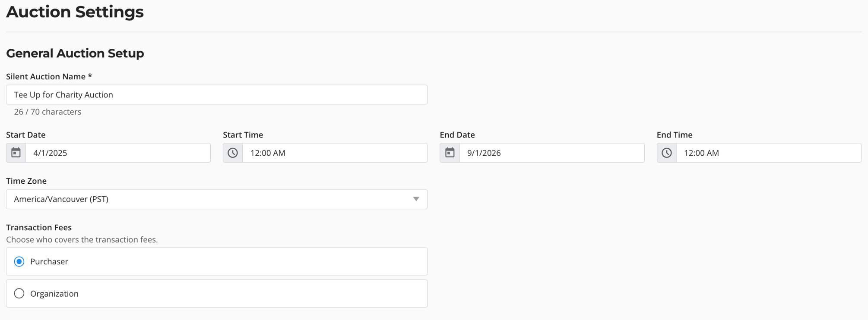Screen dimensions: 868x320
Task: Click the 'General Auction Setup' heading
Action: click(75, 53)
